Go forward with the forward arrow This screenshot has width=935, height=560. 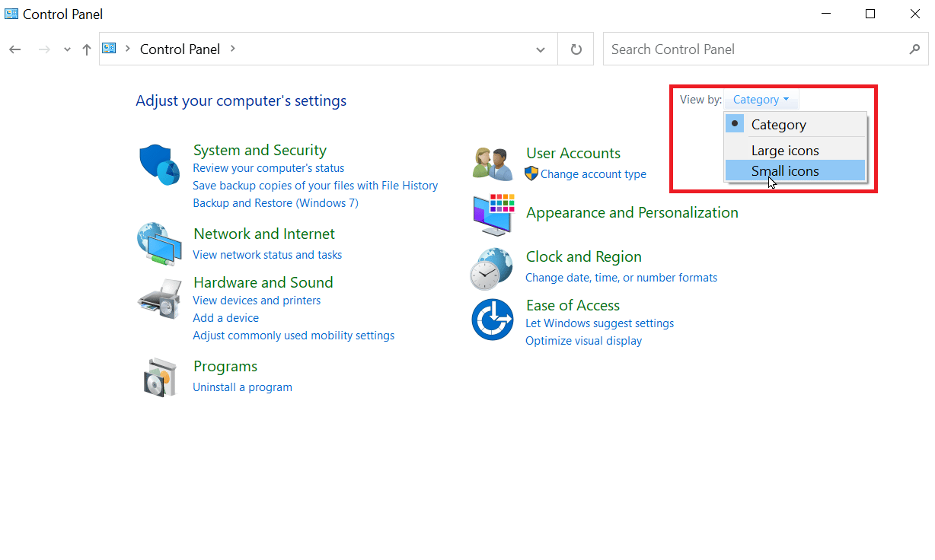point(44,49)
